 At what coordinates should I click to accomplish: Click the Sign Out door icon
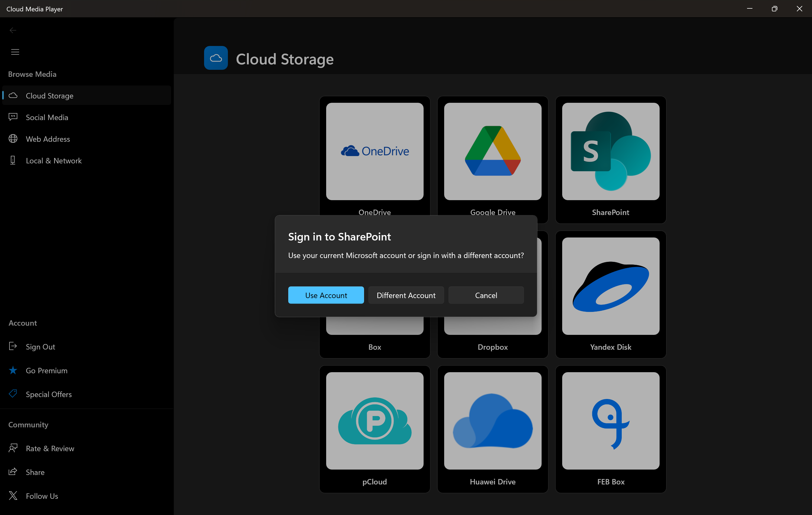(x=13, y=346)
